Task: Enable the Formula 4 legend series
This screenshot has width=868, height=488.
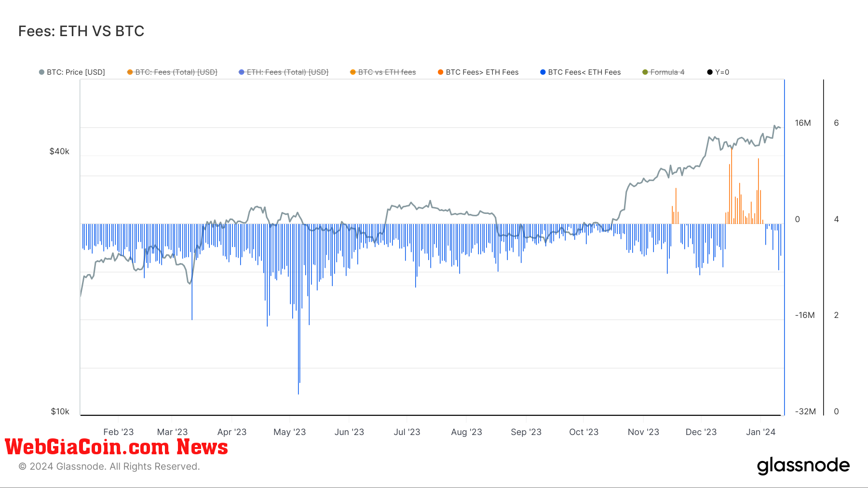Action: [663, 72]
